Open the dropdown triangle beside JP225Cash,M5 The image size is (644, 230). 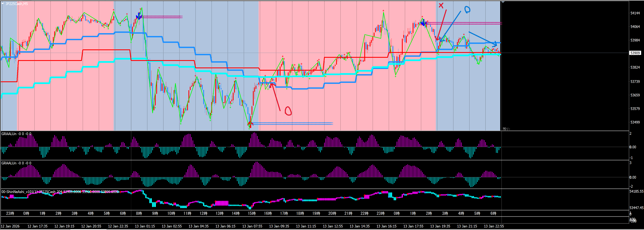click(3, 4)
